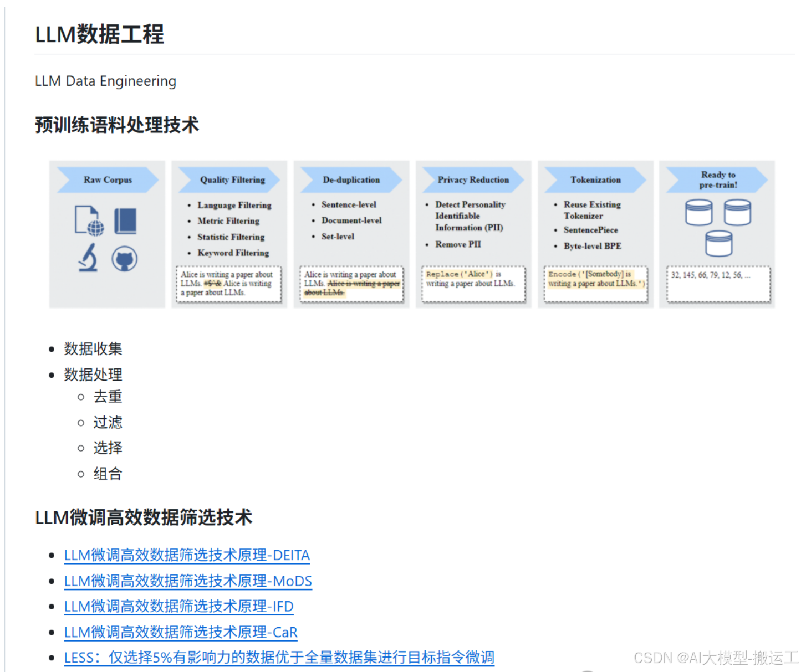Click the 'LLM Data Engineering' subtitle text
Screen dimensions: 801x672
pos(105,81)
